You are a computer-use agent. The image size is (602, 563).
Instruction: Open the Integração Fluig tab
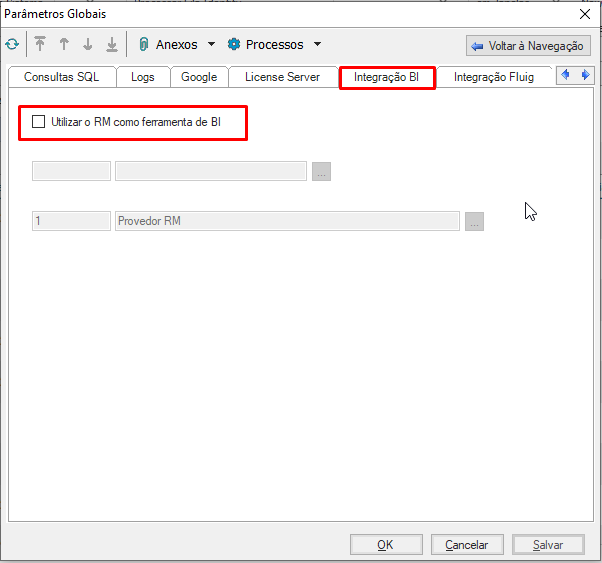click(x=494, y=77)
